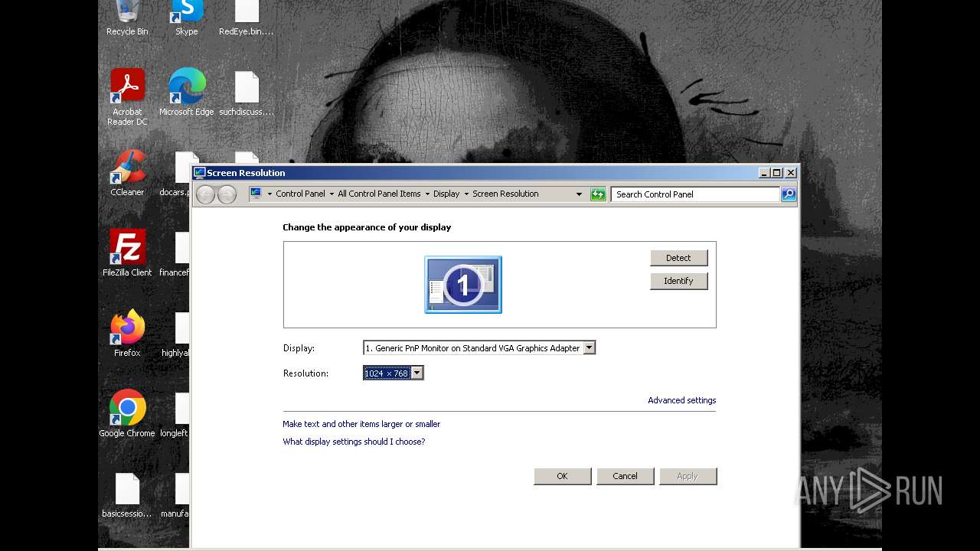Expand arrow after Control Panel breadcrumb
980x551 pixels.
[332, 194]
